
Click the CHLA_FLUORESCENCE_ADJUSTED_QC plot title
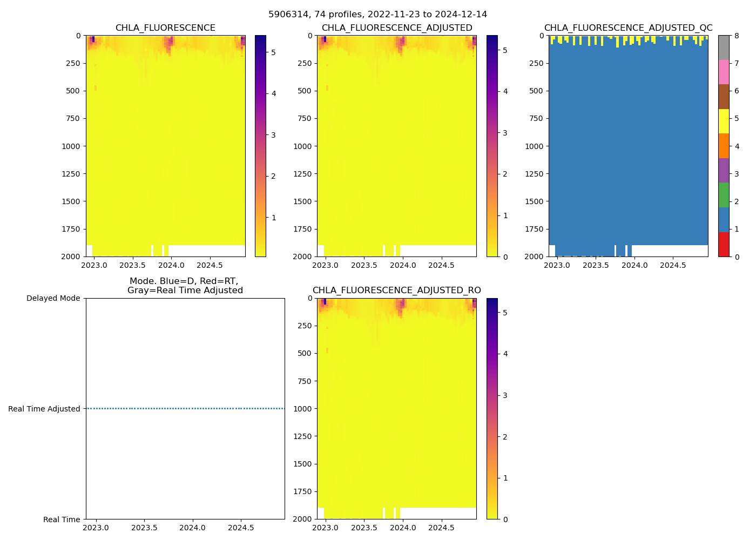point(628,28)
